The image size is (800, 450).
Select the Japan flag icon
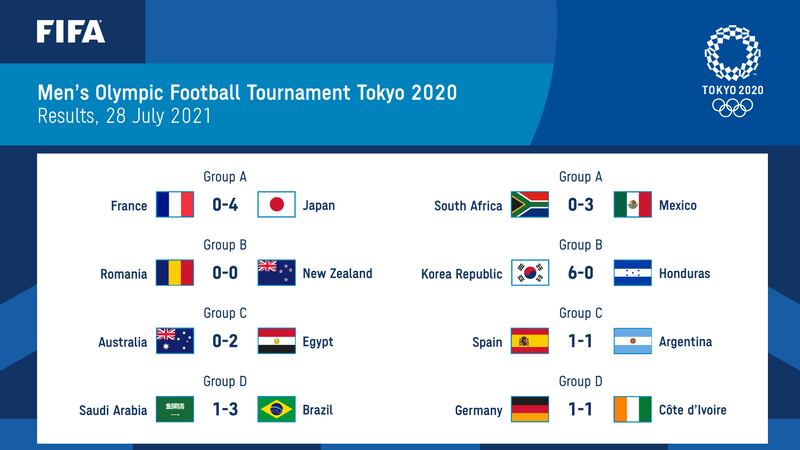(277, 205)
